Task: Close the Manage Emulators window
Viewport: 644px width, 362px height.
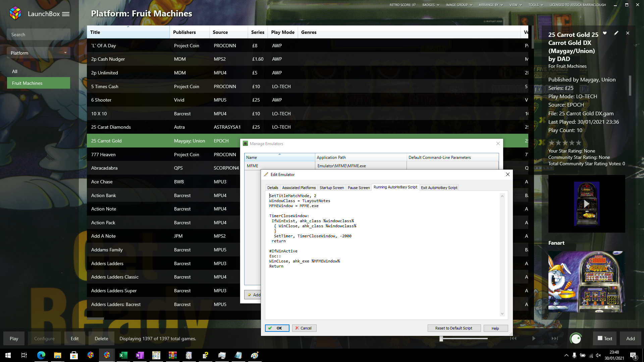Action: (498, 143)
